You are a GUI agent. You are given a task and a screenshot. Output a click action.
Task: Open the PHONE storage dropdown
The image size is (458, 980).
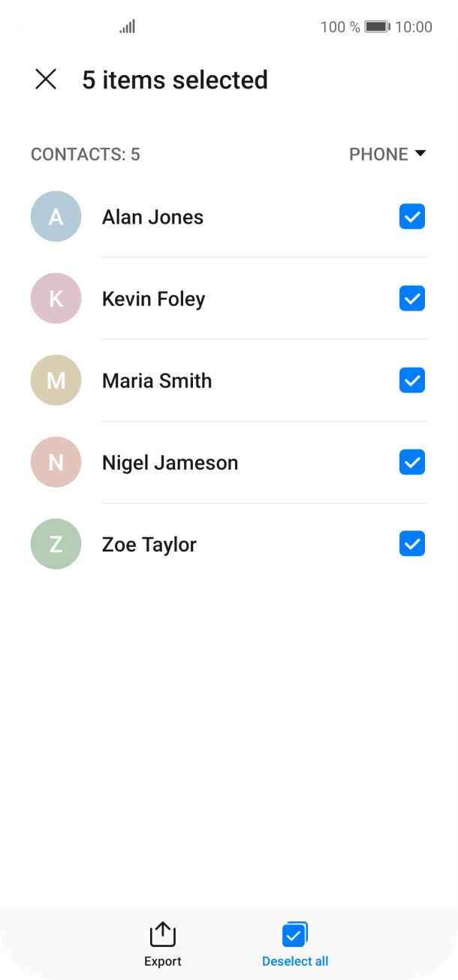pos(387,154)
